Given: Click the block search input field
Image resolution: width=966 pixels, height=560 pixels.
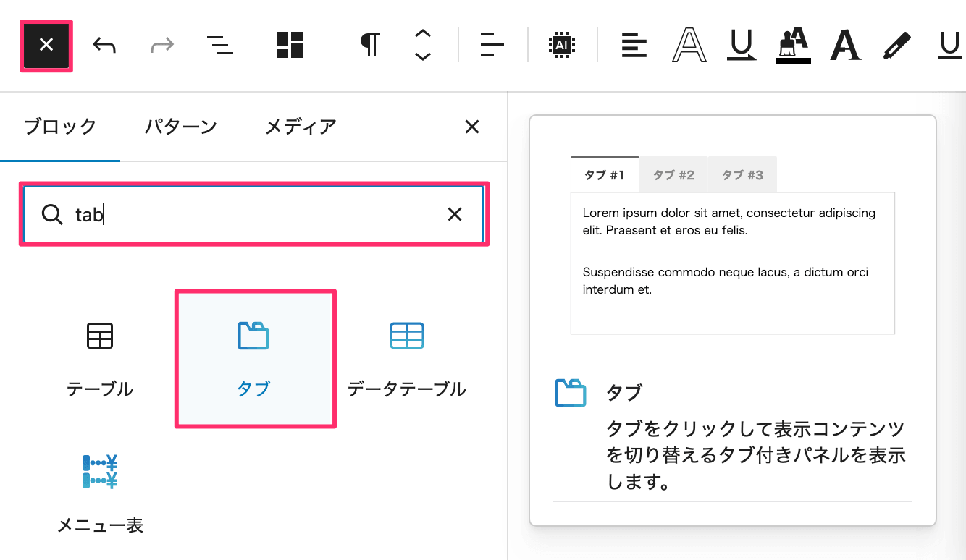Looking at the screenshot, I should pos(253,214).
